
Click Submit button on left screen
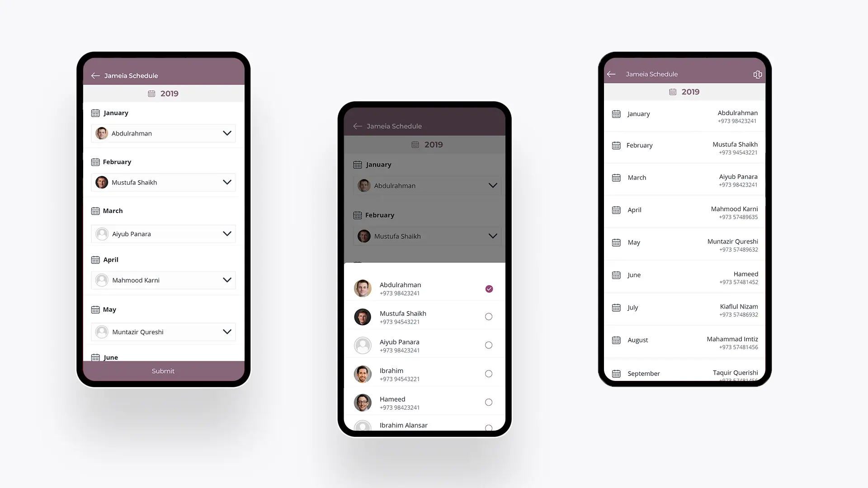(163, 371)
